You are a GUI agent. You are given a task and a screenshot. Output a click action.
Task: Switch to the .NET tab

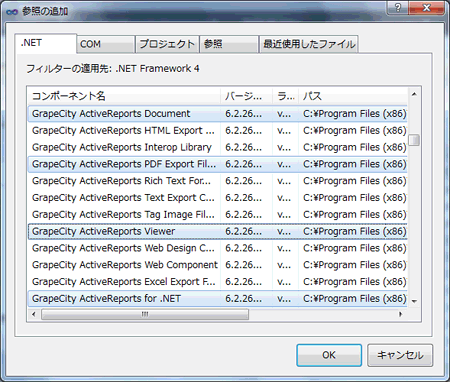click(46, 43)
